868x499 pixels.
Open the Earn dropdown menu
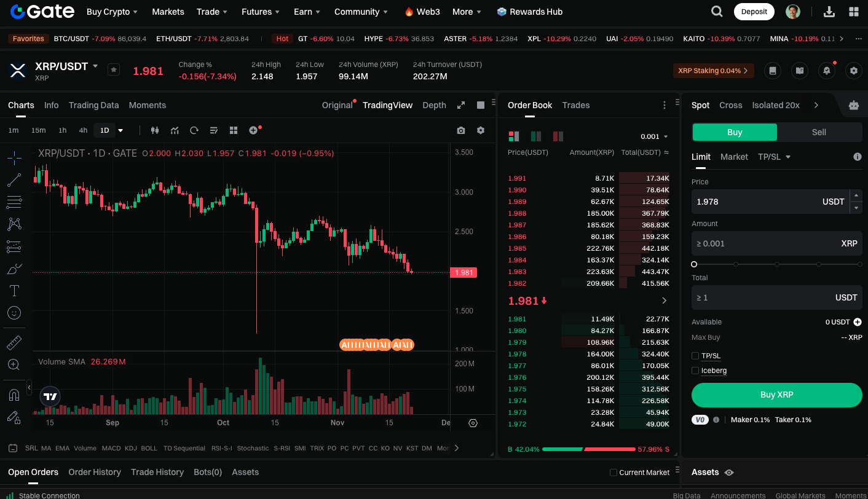(307, 12)
